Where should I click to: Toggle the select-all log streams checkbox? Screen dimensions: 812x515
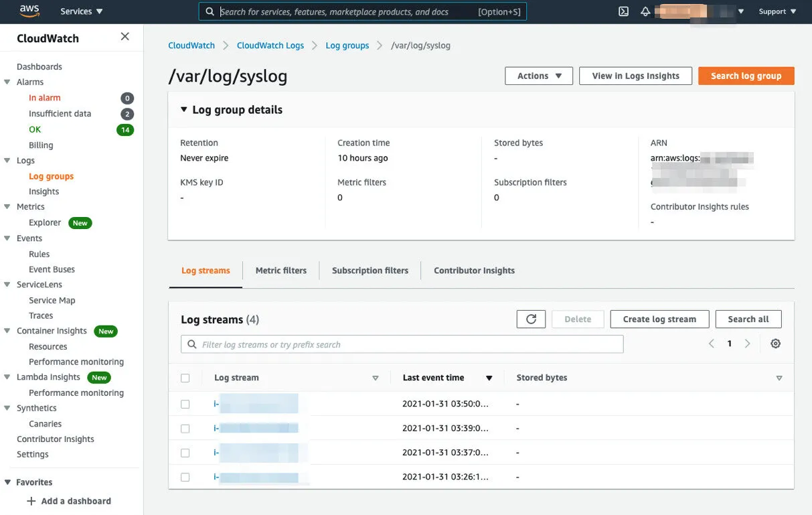[x=185, y=378]
